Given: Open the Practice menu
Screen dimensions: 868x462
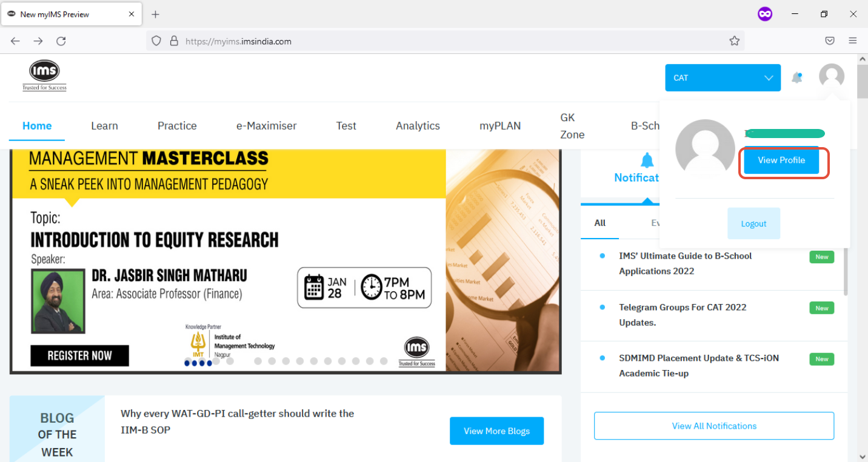Looking at the screenshot, I should 177,125.
